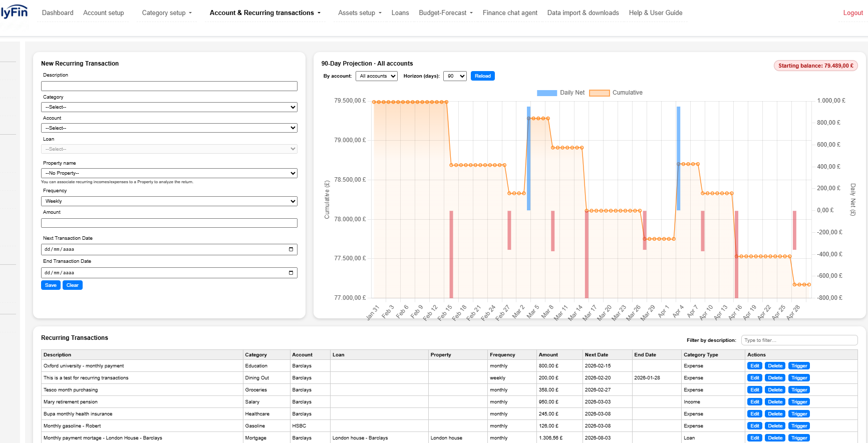Reload the 90-day projection chart

pyautogui.click(x=483, y=76)
